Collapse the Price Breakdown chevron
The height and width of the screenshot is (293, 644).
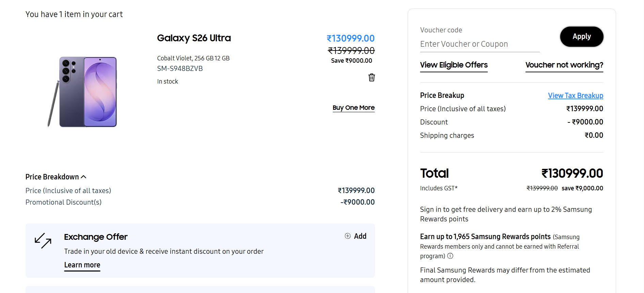pyautogui.click(x=84, y=177)
